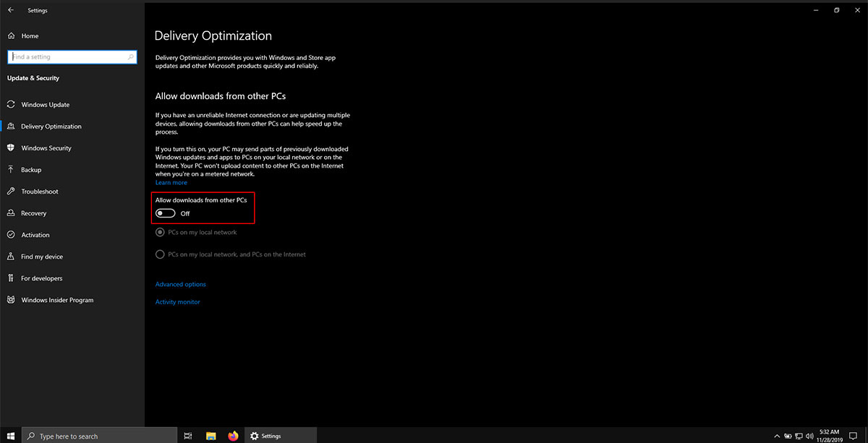This screenshot has width=868, height=443.
Task: Open For developers settings page
Action: coord(41,278)
